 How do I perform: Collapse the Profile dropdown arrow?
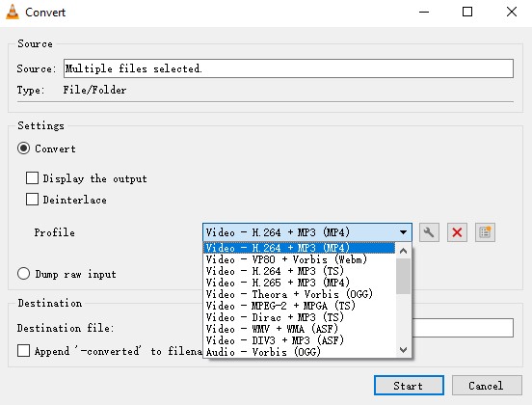403,232
